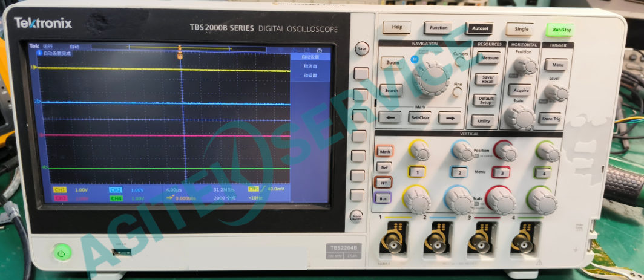
Task: Click the Set/Clear mark button
Action: pyautogui.click(x=419, y=117)
